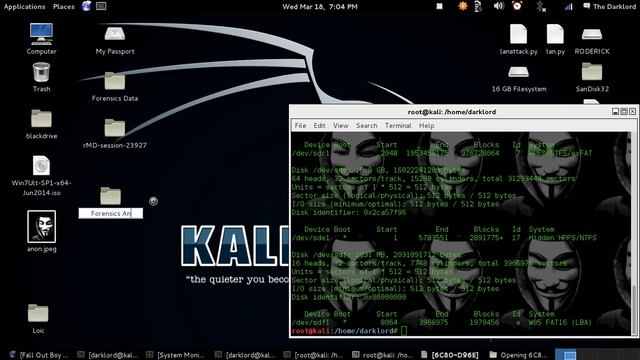Open the volume speaker icon
Screen dimensions: 640x360
pyautogui.click(x=498, y=6)
